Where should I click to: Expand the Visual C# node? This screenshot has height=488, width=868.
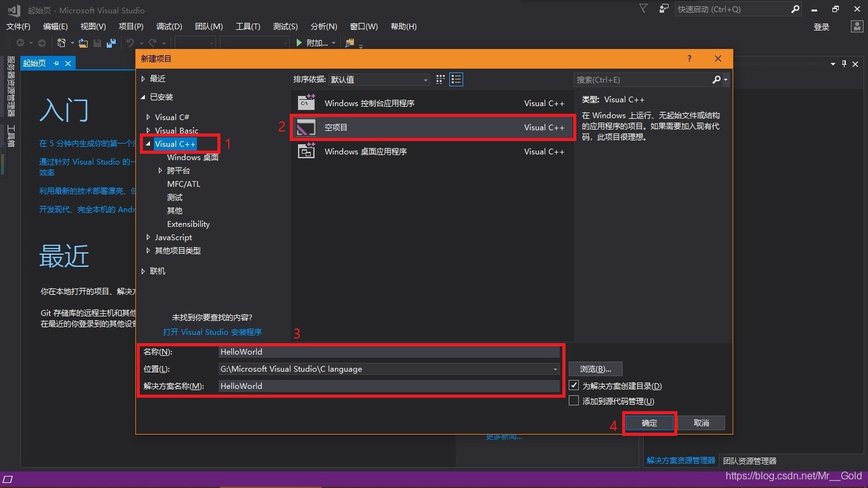[148, 117]
